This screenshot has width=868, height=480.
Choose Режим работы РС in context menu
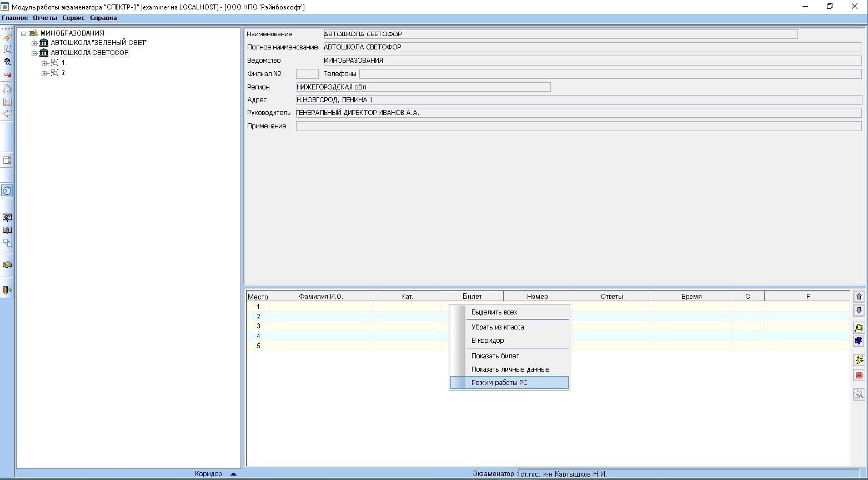tap(510, 383)
